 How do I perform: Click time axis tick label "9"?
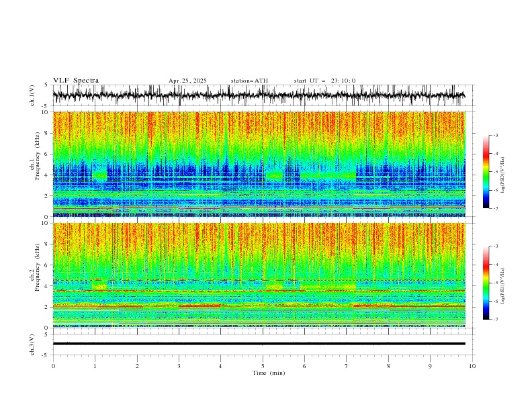[x=430, y=366]
